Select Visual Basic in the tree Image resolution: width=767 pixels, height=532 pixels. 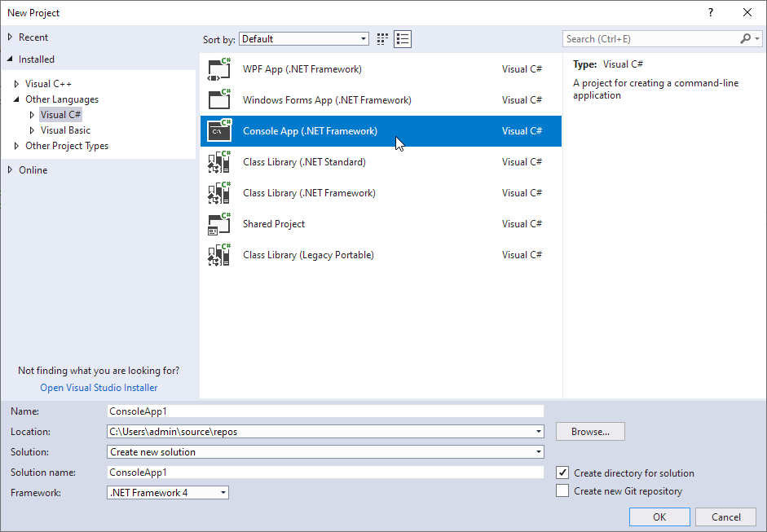coord(65,130)
